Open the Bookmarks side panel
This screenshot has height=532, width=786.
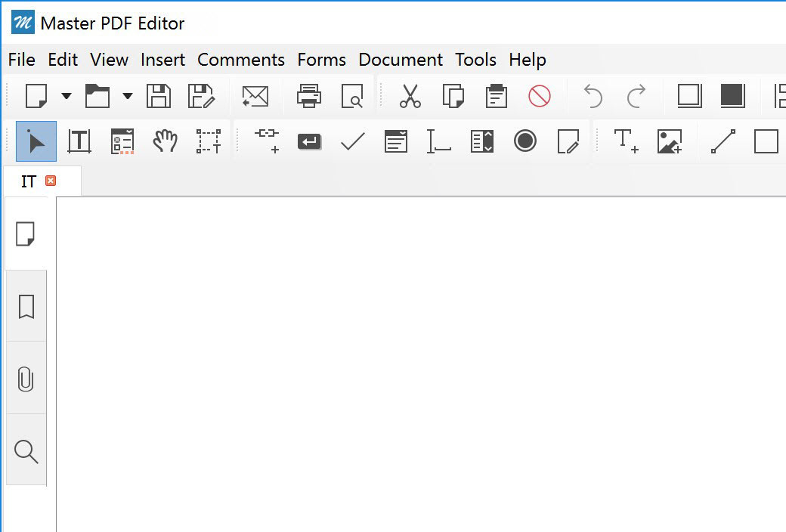pos(26,307)
